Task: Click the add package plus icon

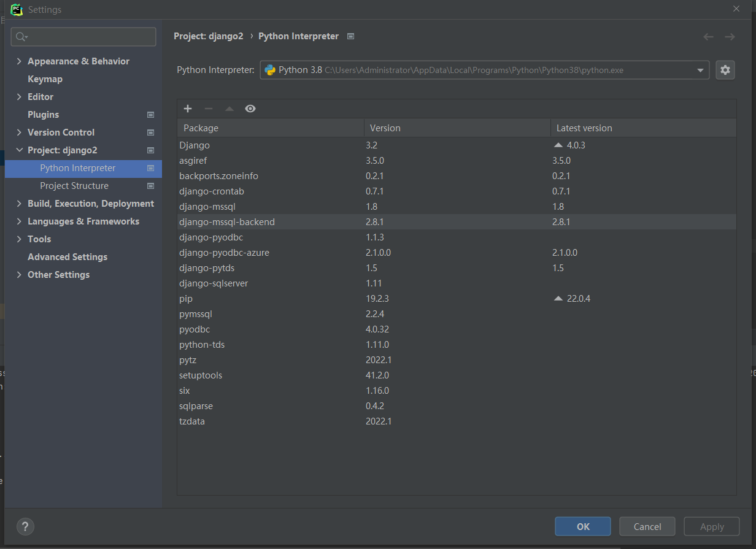Action: click(188, 109)
